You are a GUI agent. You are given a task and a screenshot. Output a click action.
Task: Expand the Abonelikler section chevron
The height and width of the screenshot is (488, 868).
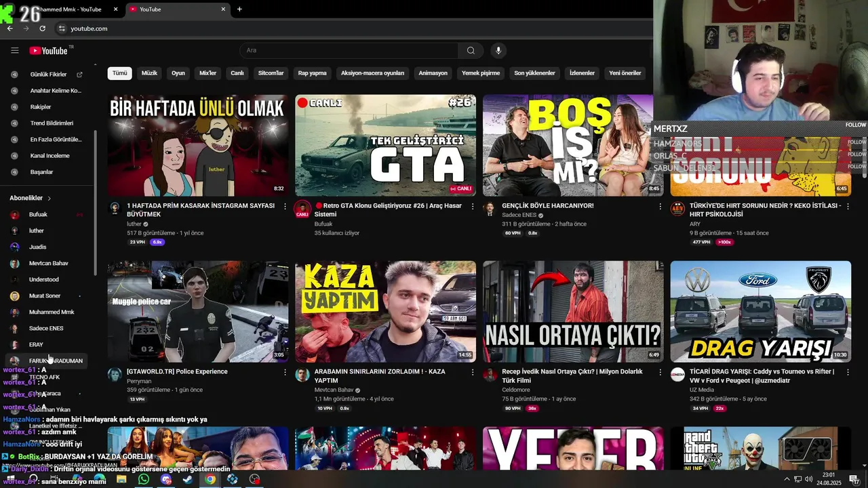[49, 198]
